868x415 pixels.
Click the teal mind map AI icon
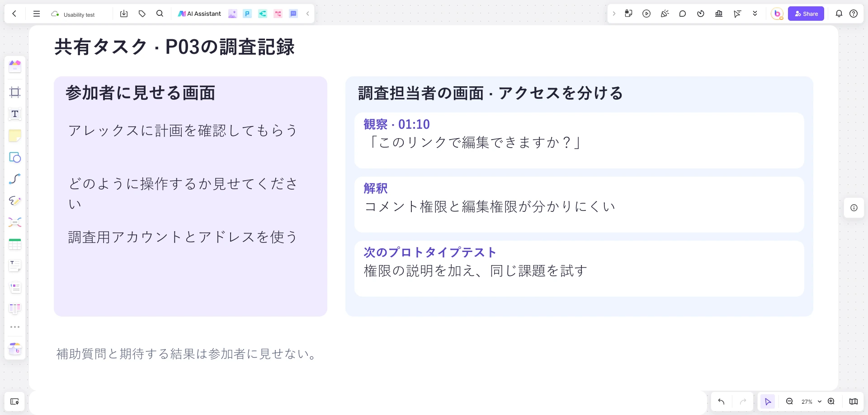coord(263,14)
